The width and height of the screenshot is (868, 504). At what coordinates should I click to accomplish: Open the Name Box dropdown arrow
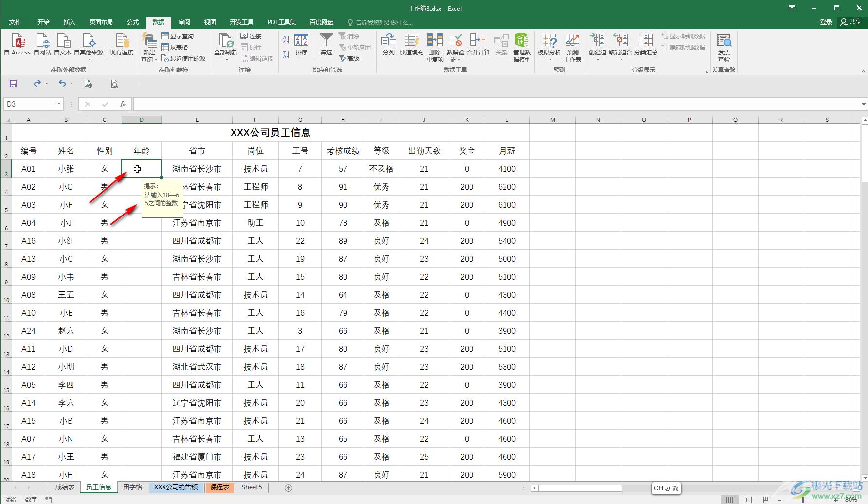coord(59,104)
